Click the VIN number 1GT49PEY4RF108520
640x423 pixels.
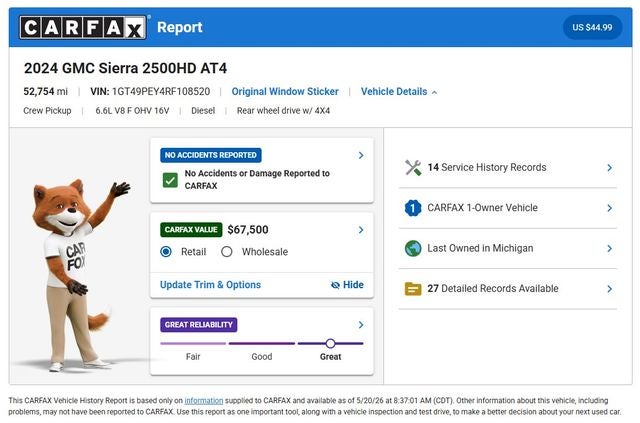pyautogui.click(x=161, y=91)
